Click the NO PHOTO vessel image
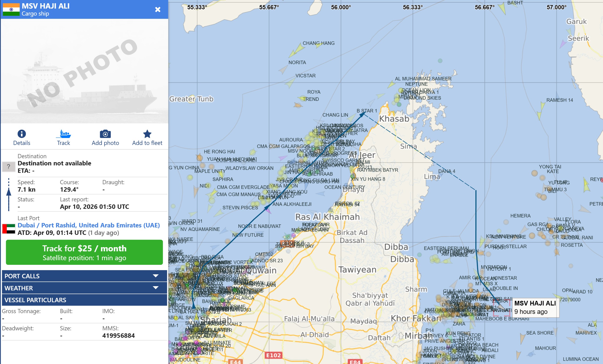603x364 pixels. [84, 71]
